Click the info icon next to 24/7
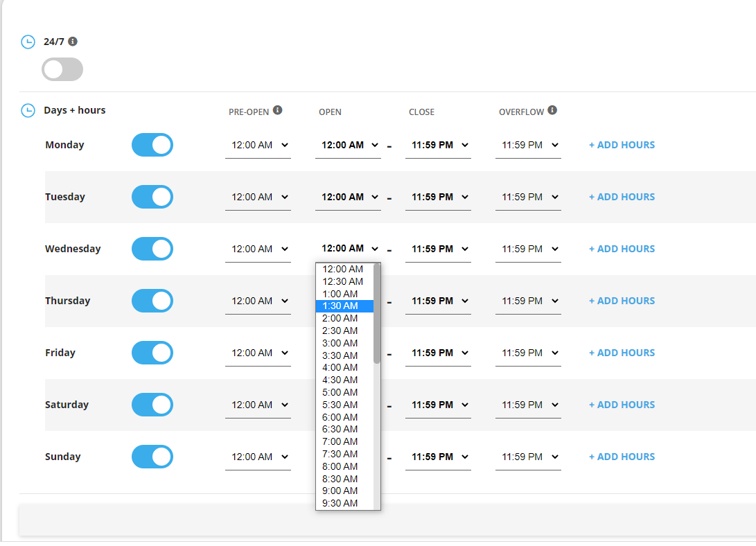 pos(73,42)
